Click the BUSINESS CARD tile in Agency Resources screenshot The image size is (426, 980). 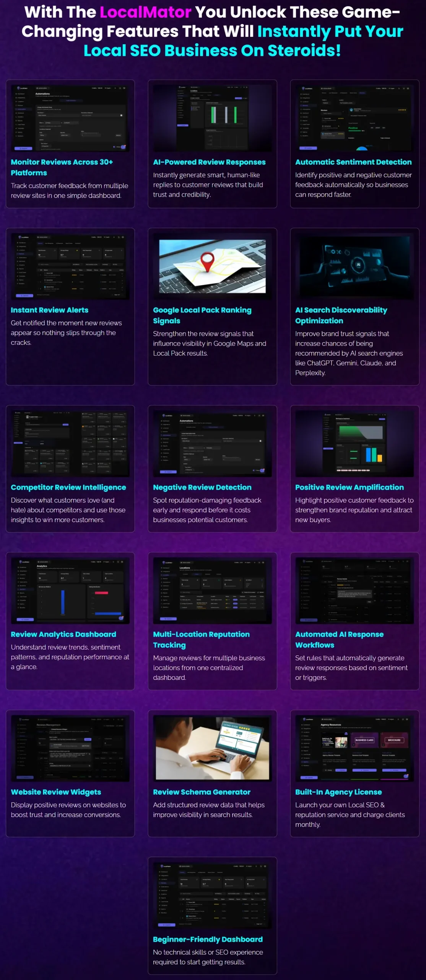tap(364, 740)
